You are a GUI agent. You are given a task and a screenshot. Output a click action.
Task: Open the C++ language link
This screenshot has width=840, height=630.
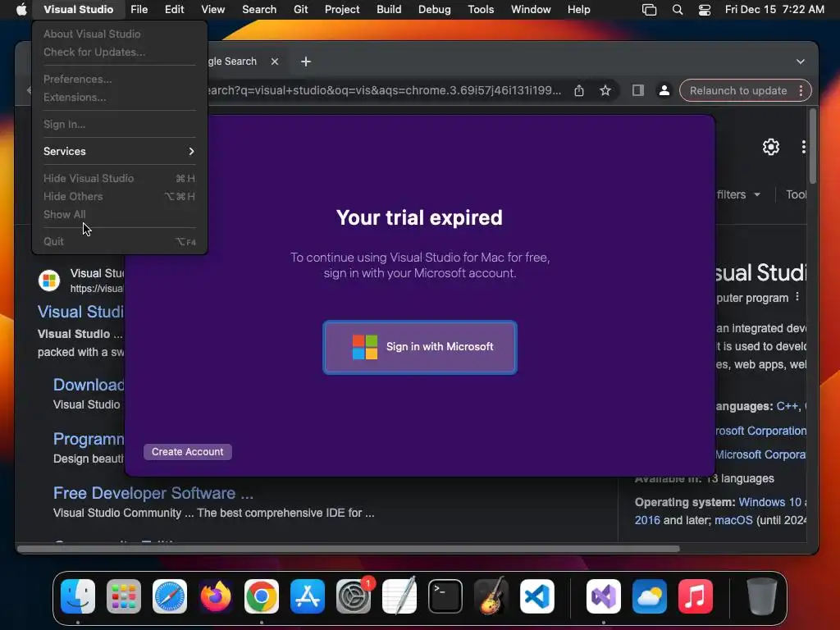pyautogui.click(x=787, y=406)
